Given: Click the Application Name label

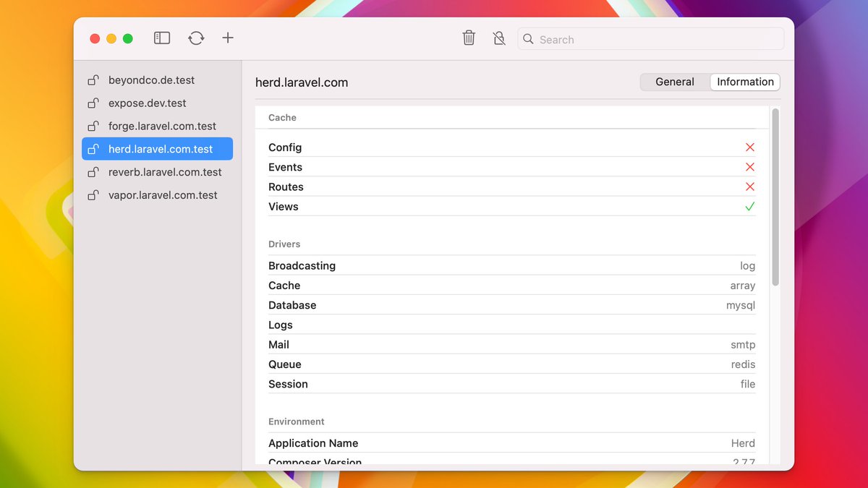Looking at the screenshot, I should (x=313, y=443).
